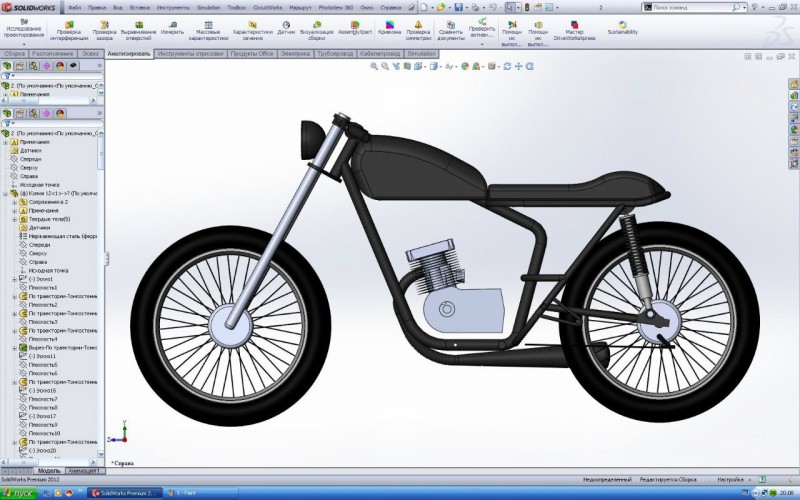Click the Rotate view icon in viewport toolbar

point(507,66)
